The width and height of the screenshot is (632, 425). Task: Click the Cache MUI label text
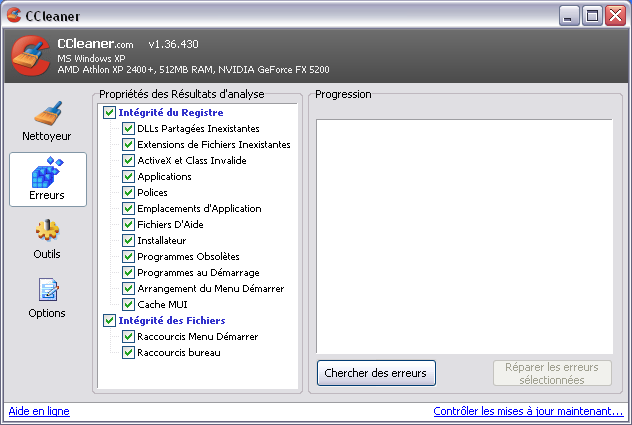(x=162, y=304)
